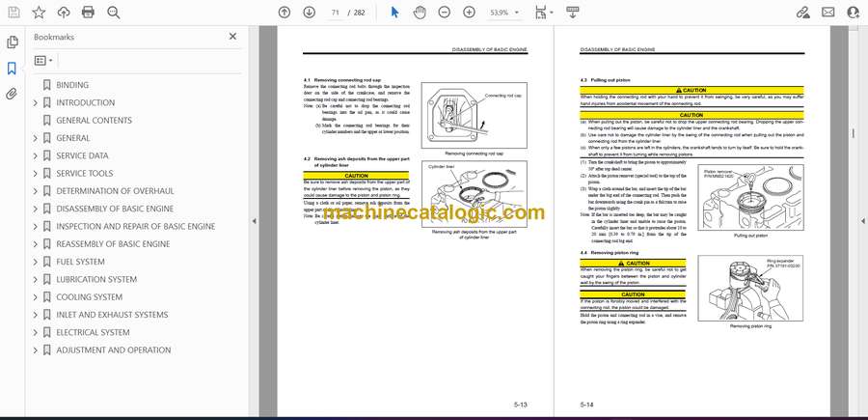Click the ribbon icon beside SERVICE TOOLS
The image size is (868, 420).
(x=47, y=174)
